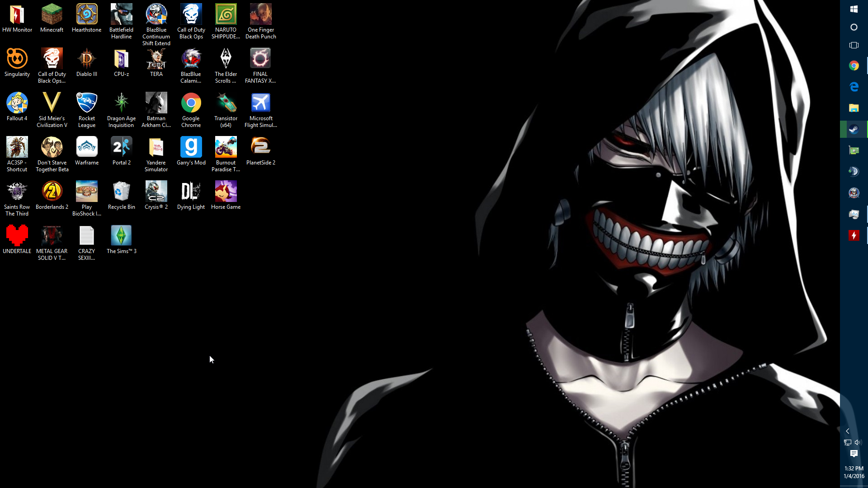The height and width of the screenshot is (488, 868).
Task: Select the Warframe desktop icon
Action: pyautogui.click(x=86, y=148)
